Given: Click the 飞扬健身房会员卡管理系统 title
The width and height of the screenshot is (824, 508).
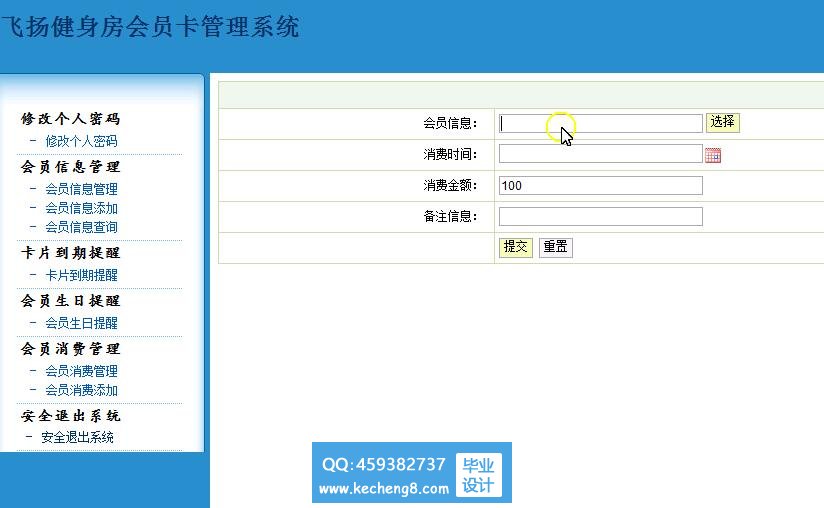Looking at the screenshot, I should (x=150, y=27).
